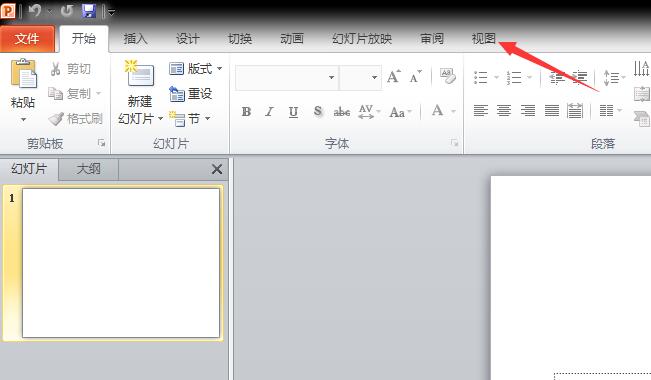Viewport: 651px width, 380px height.
Task: Open the columns icon in paragraph group
Action: (x=607, y=110)
